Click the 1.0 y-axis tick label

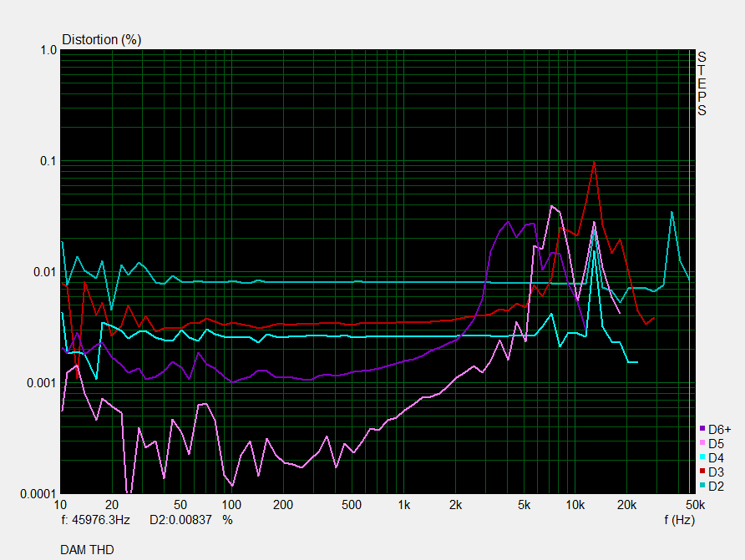[x=48, y=50]
